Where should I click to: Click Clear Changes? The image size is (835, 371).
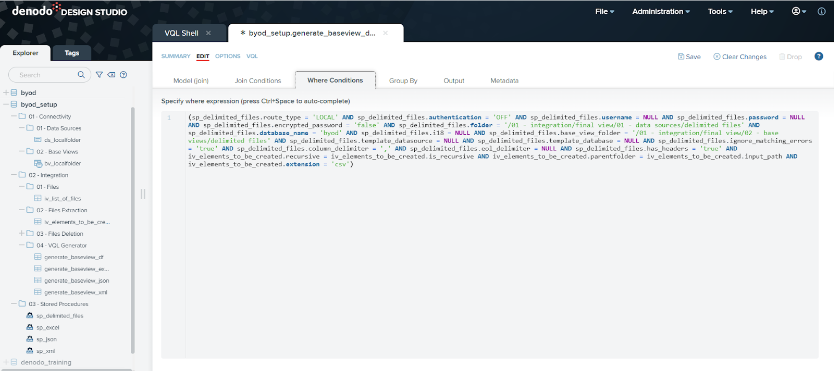[740, 56]
